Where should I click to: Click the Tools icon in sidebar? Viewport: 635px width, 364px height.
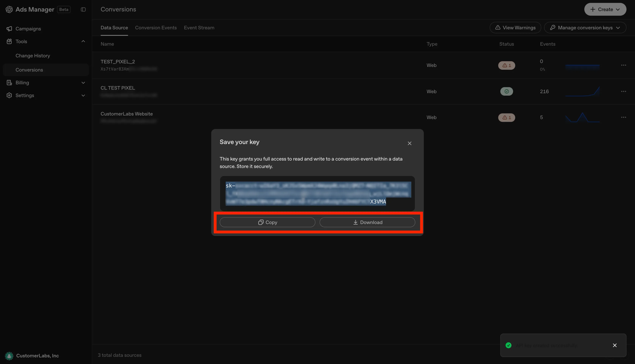pyautogui.click(x=9, y=41)
